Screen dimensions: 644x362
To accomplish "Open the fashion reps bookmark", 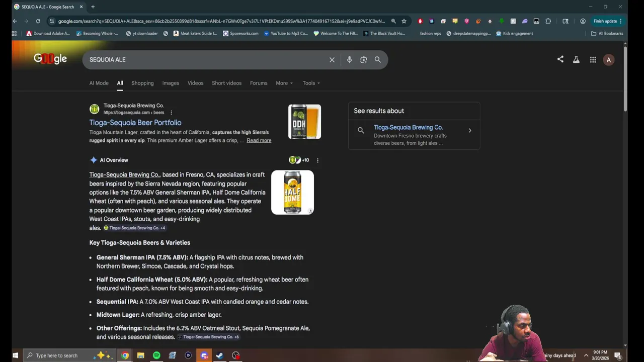I will coord(430,34).
